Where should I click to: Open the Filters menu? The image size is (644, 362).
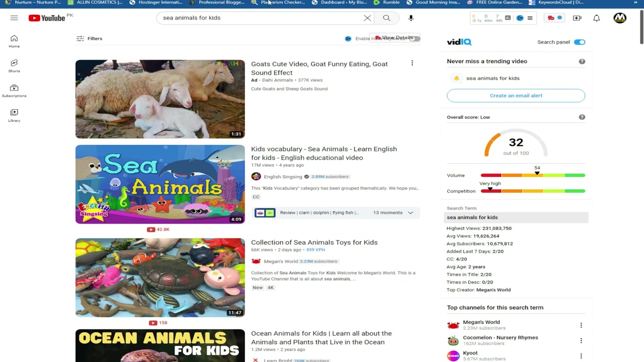click(x=89, y=39)
